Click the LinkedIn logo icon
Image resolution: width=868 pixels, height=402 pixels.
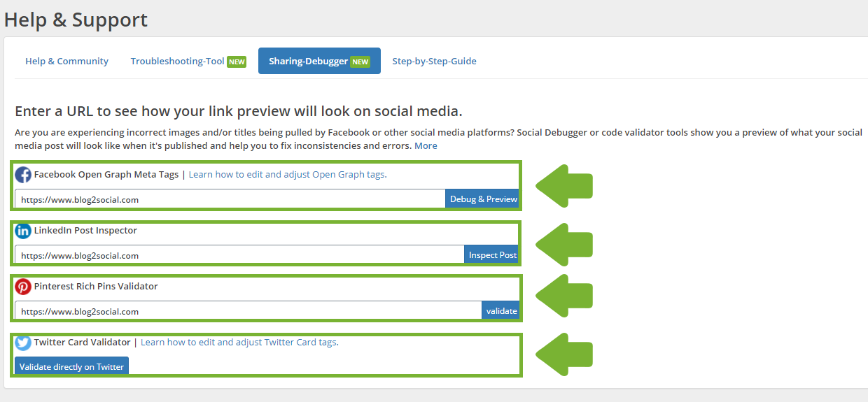tap(23, 231)
